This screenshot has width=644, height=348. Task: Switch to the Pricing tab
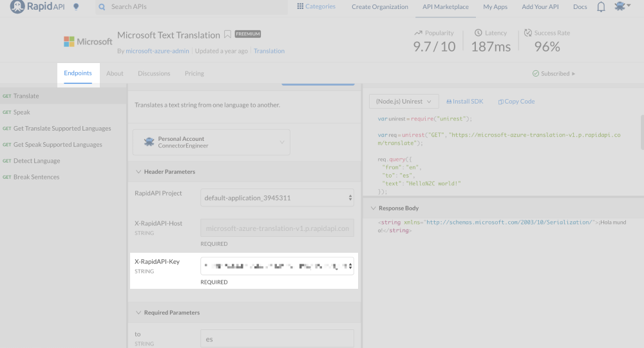(x=194, y=73)
